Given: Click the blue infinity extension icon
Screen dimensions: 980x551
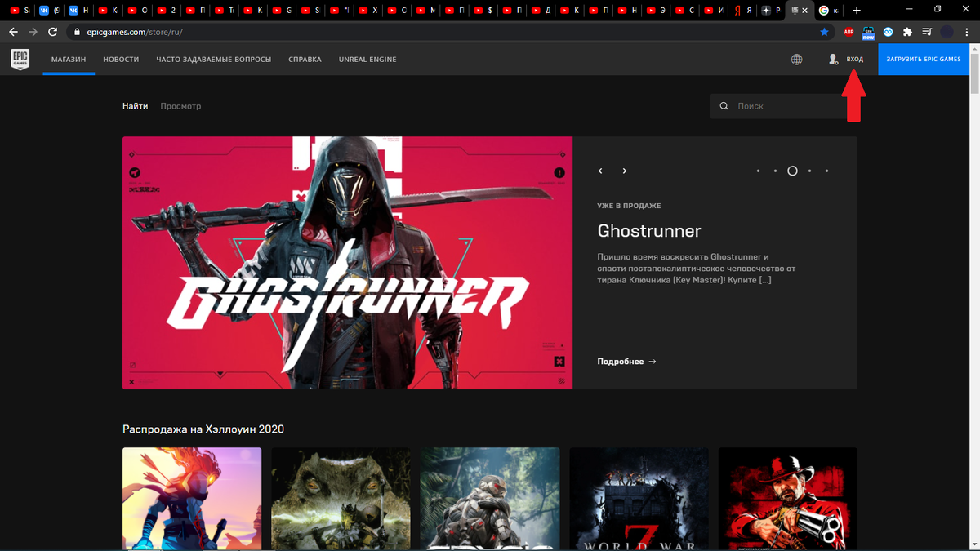Looking at the screenshot, I should click(888, 32).
